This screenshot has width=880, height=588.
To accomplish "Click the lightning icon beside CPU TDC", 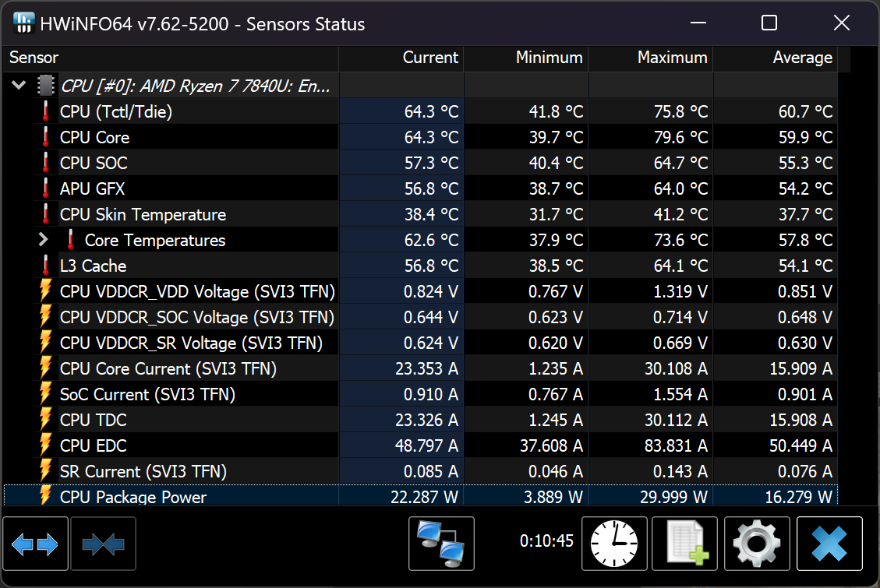I will (x=46, y=420).
